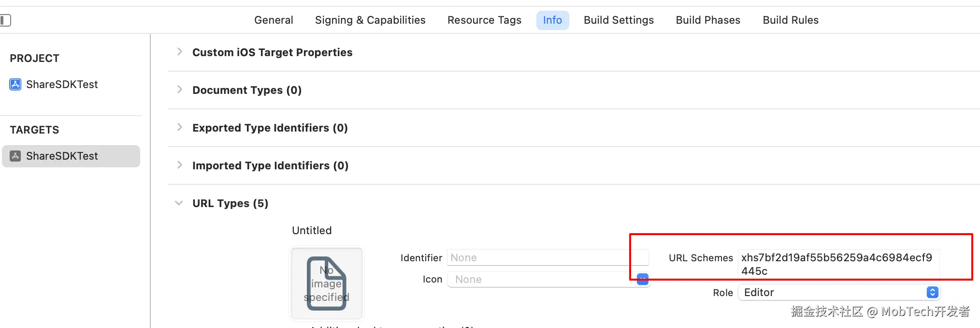
Task: Click the ShareSDKTest target app icon
Action: [x=15, y=156]
